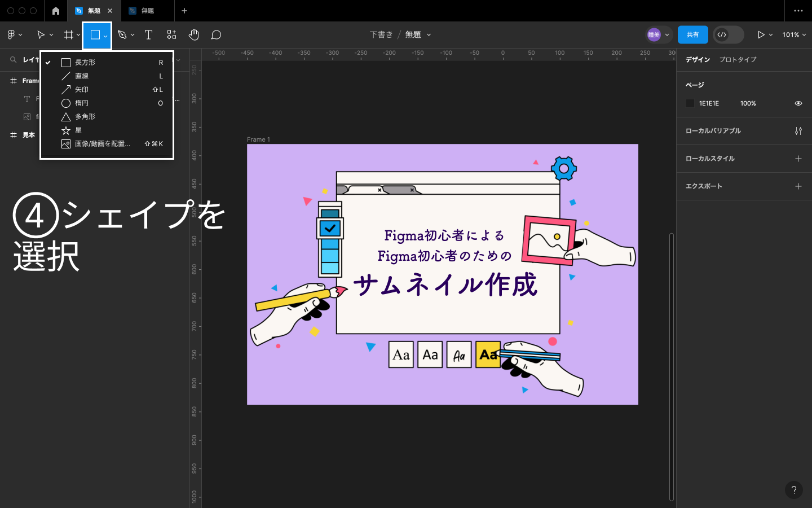This screenshot has width=812, height=508.
Task: Select the Text tool in toolbar
Action: pos(149,35)
